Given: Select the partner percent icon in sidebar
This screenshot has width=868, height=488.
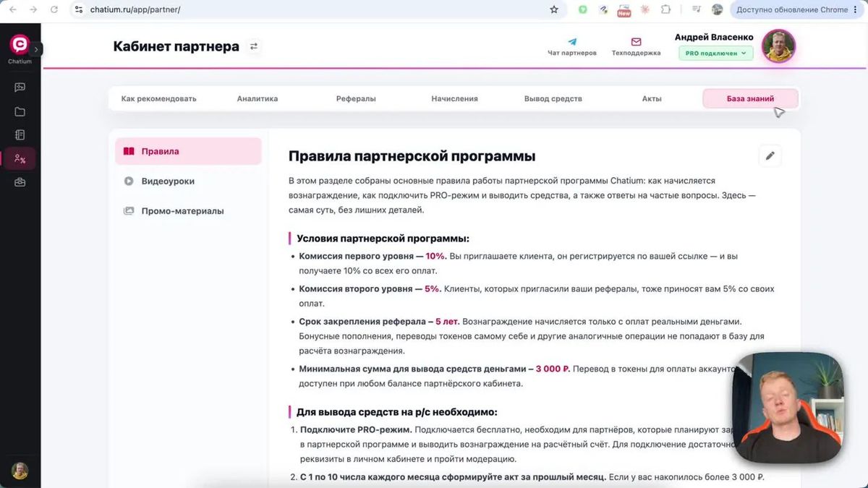Looking at the screenshot, I should coord(20,159).
